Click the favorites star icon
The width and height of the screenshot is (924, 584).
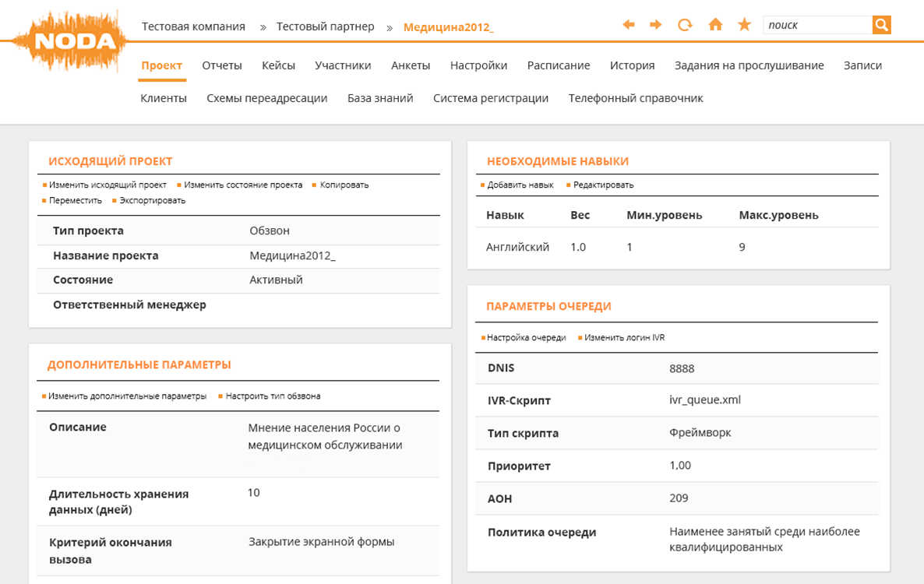point(744,25)
